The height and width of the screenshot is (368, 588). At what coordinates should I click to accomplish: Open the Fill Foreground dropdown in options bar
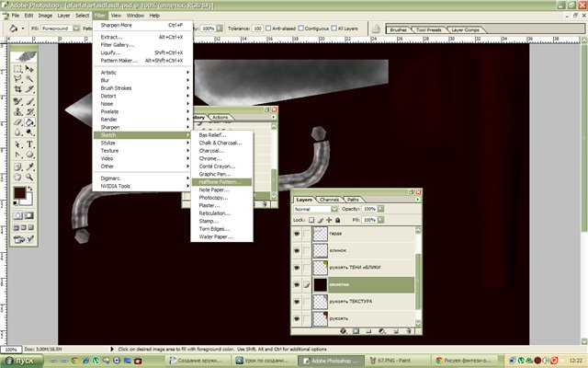click(x=76, y=29)
